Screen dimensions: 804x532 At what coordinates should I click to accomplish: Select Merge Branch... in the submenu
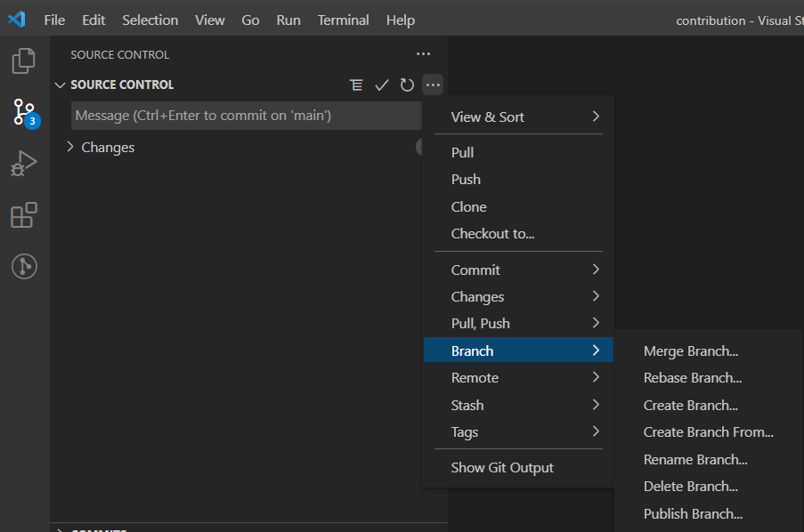tap(708, 351)
